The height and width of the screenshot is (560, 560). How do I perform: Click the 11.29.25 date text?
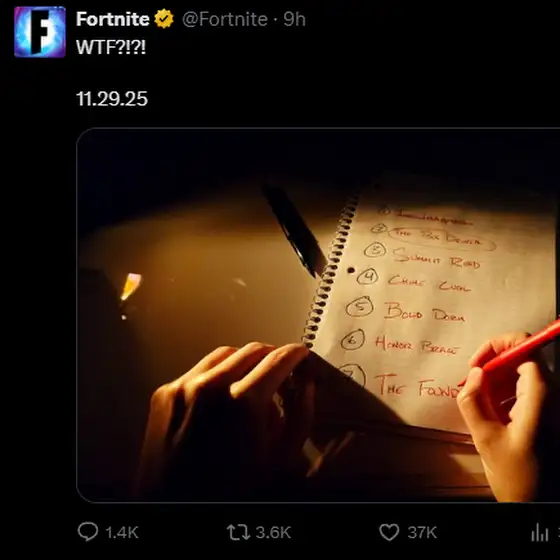(112, 99)
